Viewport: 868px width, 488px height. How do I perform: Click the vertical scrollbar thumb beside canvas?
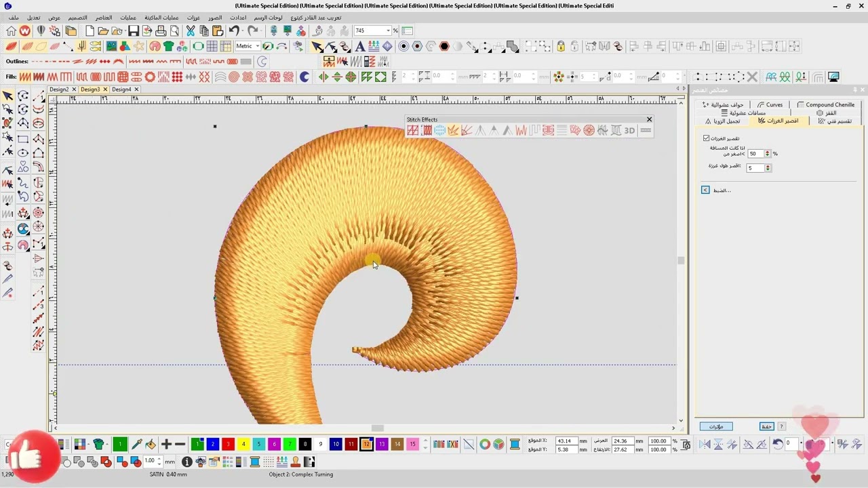click(681, 260)
